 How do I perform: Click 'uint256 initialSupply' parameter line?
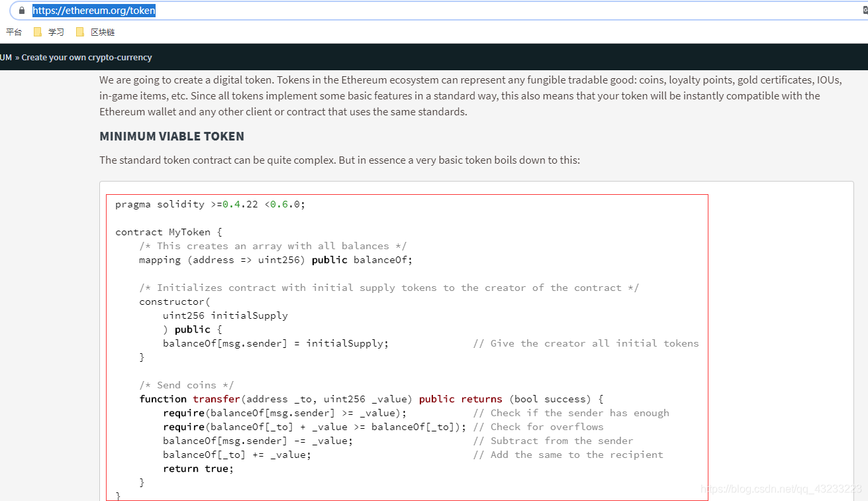tap(225, 315)
